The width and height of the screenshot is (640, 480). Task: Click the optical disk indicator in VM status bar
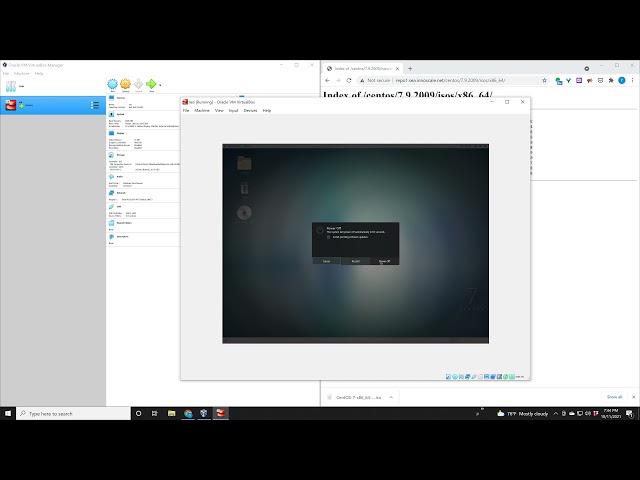pos(455,377)
